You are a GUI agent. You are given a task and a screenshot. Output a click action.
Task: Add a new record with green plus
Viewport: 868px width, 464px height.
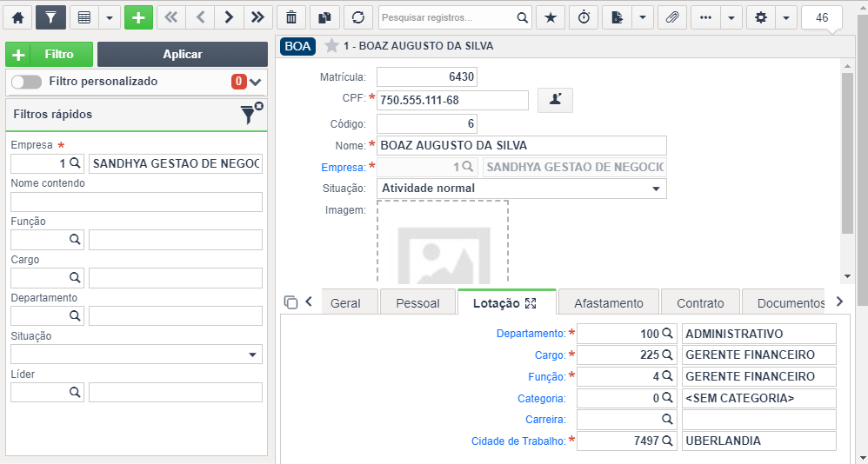pos(138,17)
